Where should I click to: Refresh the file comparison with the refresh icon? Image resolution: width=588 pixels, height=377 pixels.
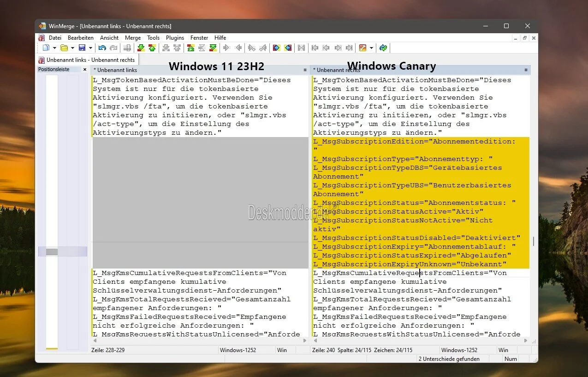tap(383, 48)
